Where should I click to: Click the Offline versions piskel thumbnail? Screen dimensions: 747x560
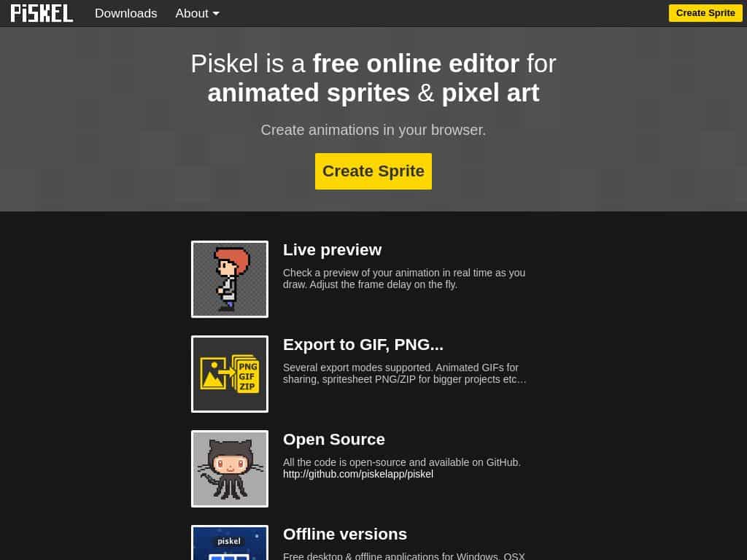[230, 542]
